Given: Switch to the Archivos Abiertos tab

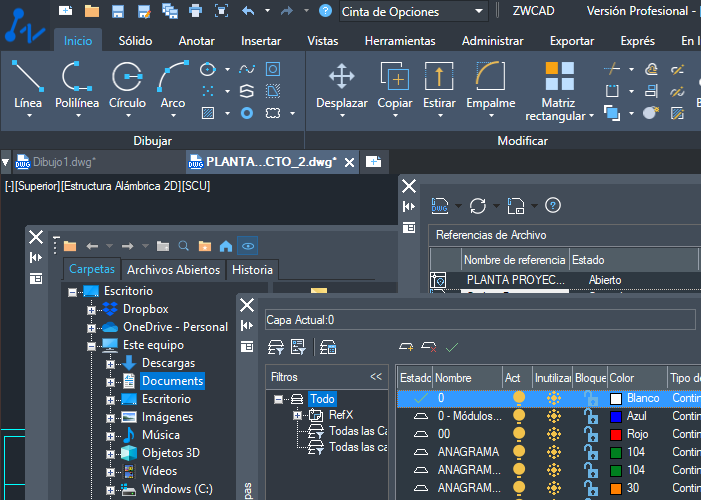Looking at the screenshot, I should (174, 269).
